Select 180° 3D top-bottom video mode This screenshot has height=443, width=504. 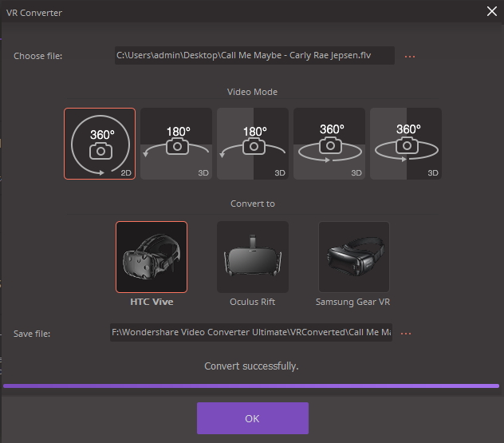click(x=176, y=144)
